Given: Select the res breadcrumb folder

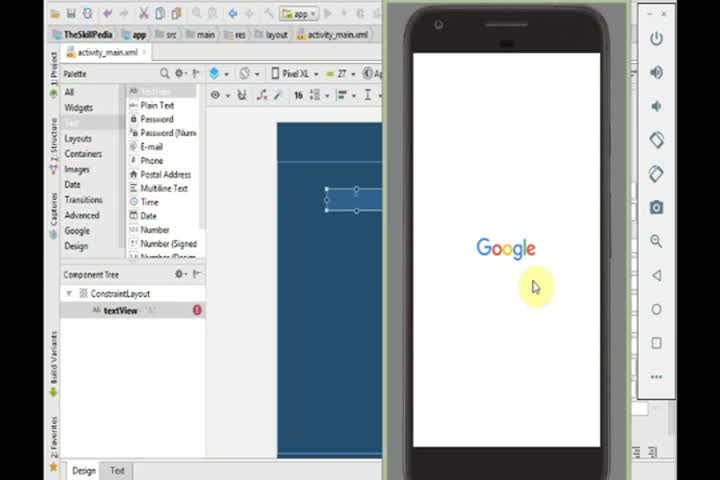Looking at the screenshot, I should [x=235, y=34].
